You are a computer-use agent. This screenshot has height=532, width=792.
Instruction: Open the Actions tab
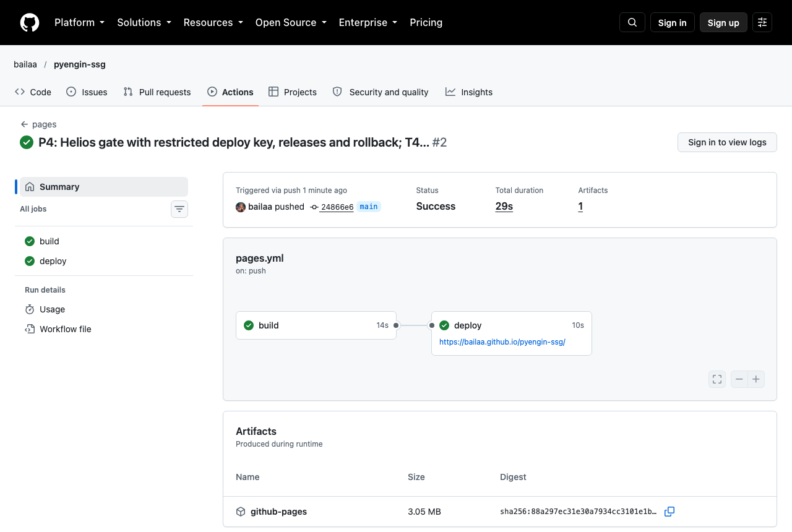pyautogui.click(x=230, y=92)
